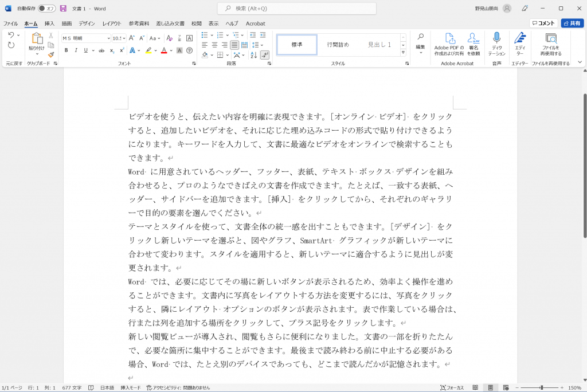Click フォーカス mode in status bar

[452, 387]
